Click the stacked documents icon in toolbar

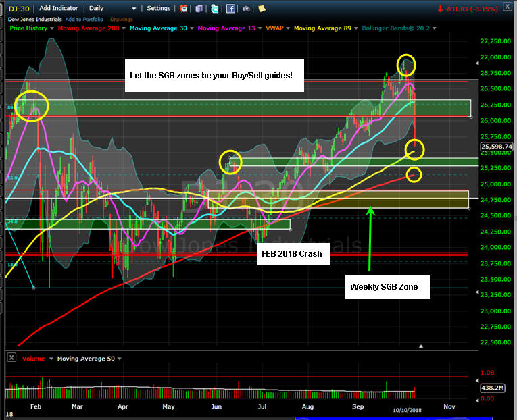199,9
